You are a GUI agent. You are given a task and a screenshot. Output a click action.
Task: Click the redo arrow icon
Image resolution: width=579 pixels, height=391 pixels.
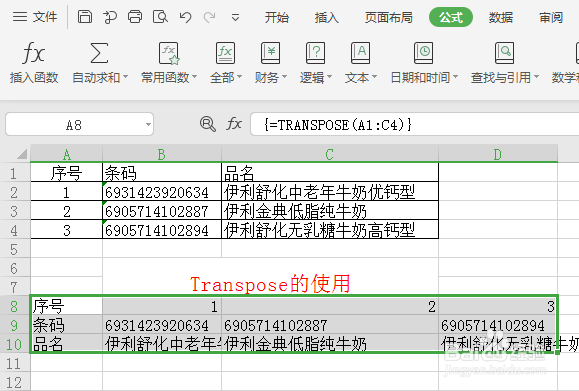point(210,17)
